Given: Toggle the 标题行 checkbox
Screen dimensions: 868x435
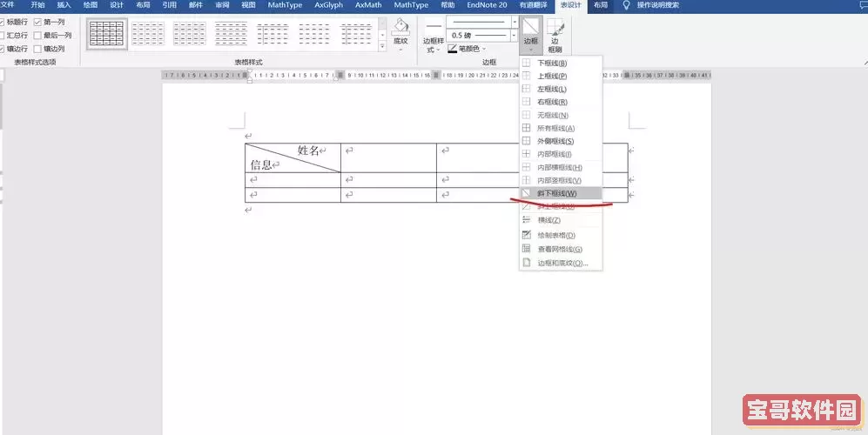Looking at the screenshot, I should 2,22.
